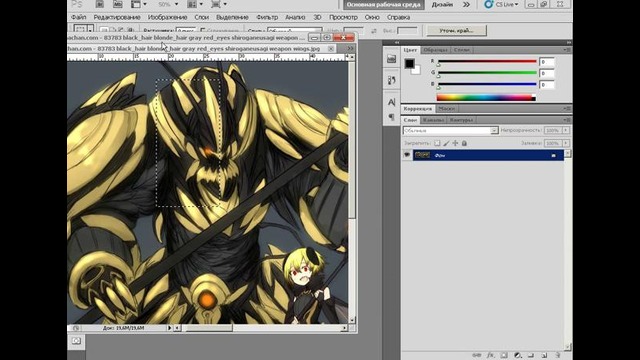This screenshot has width=640, height=360.
Task: Click the color spectrum ramp
Action: pyautogui.click(x=486, y=97)
